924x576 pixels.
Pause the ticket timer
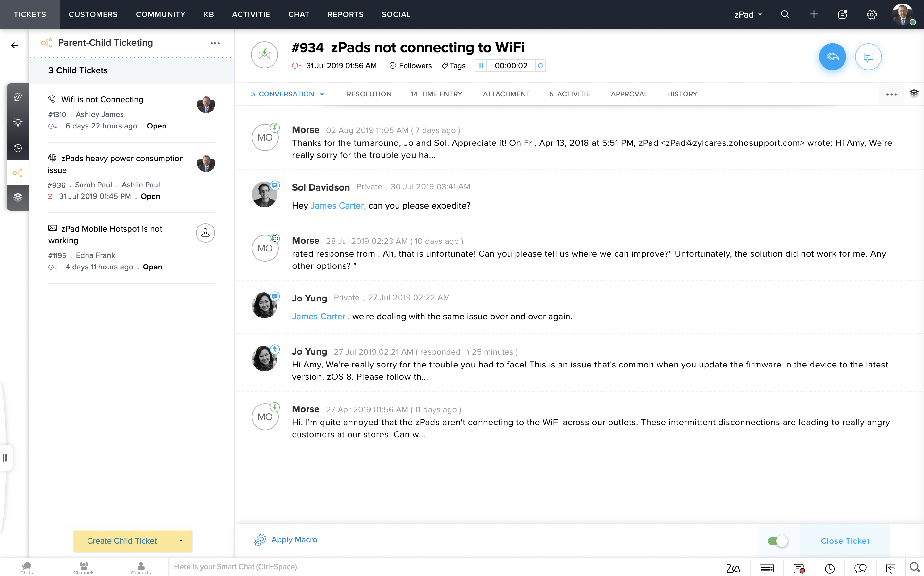click(x=481, y=66)
